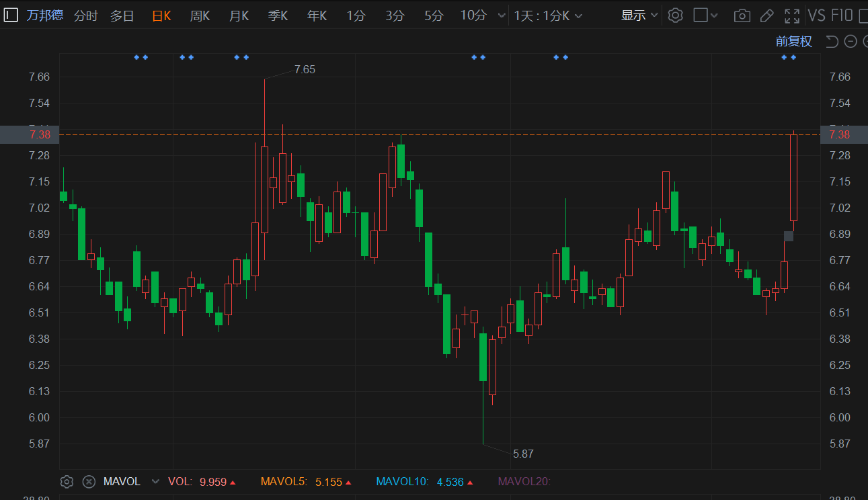This screenshot has width=868, height=500.
Task: Select the 3分 three-minute interval
Action: (395, 15)
